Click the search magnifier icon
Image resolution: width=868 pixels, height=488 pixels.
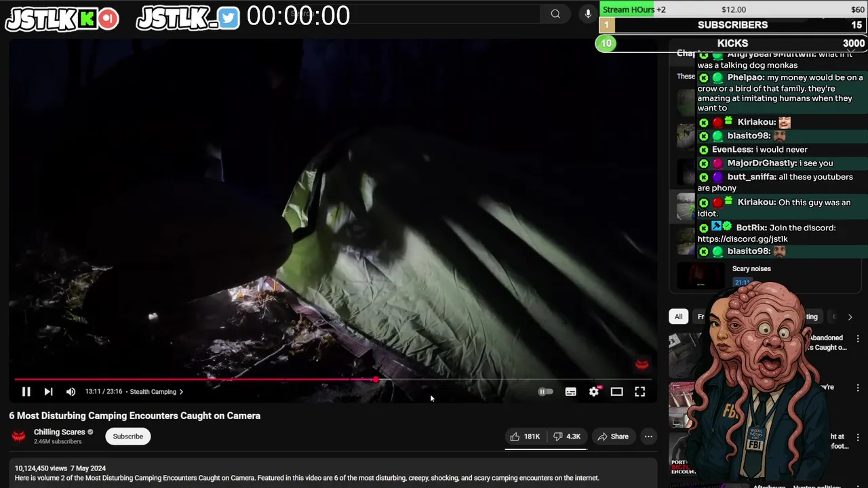click(x=555, y=14)
